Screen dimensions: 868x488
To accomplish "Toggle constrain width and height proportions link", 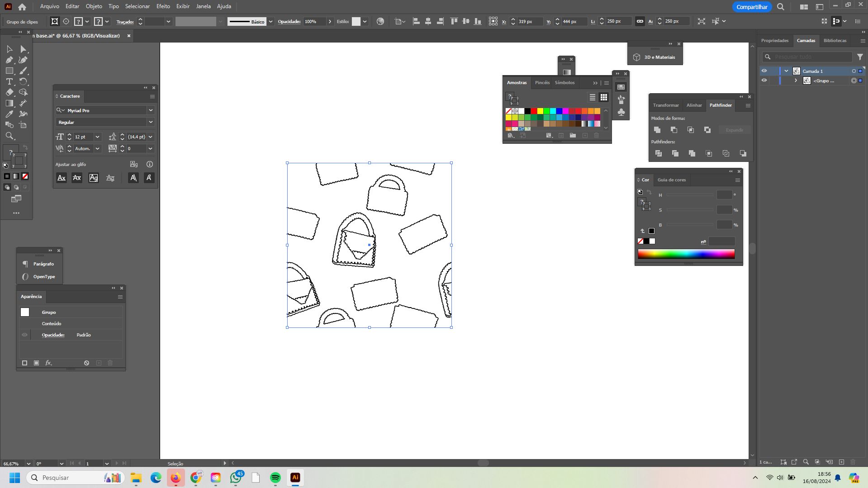I will [x=640, y=21].
